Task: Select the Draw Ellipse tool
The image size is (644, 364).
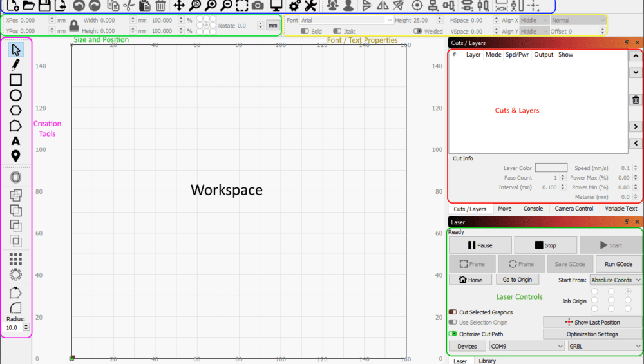Action: click(15, 95)
